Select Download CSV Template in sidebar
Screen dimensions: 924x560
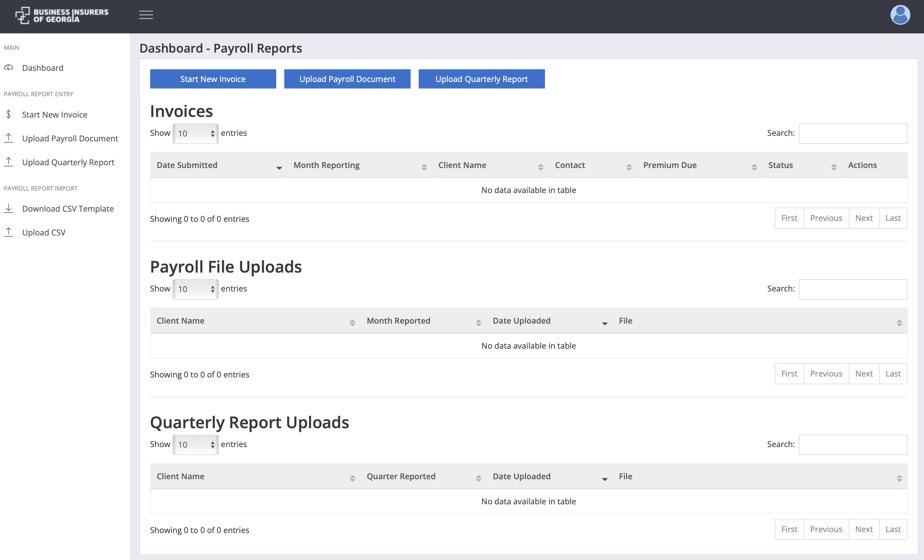pyautogui.click(x=68, y=209)
